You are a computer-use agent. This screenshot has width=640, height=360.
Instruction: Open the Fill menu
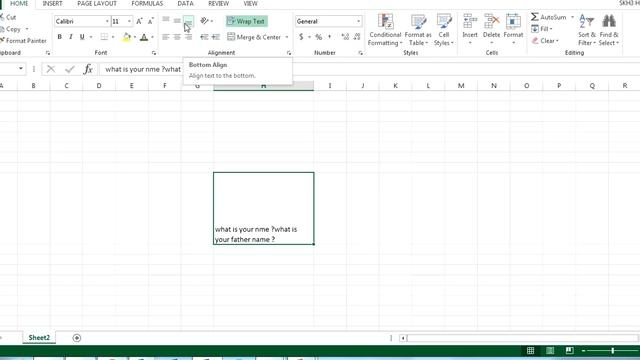(x=542, y=29)
